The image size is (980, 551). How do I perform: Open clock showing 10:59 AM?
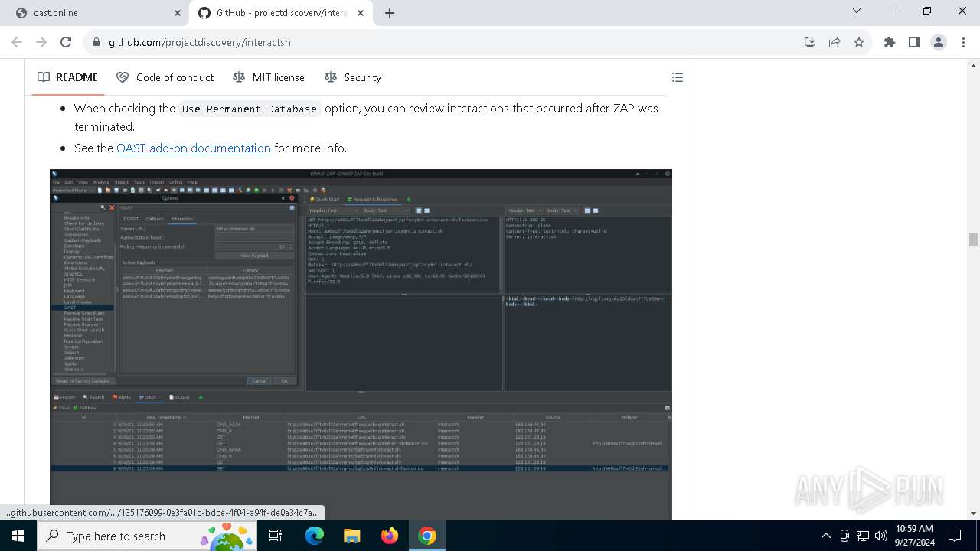tap(914, 536)
